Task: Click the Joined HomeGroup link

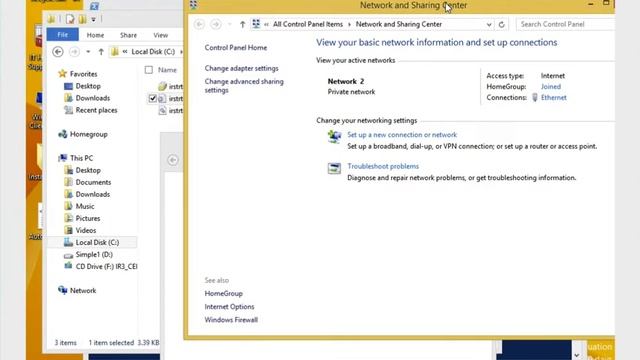Action: pyautogui.click(x=551, y=87)
